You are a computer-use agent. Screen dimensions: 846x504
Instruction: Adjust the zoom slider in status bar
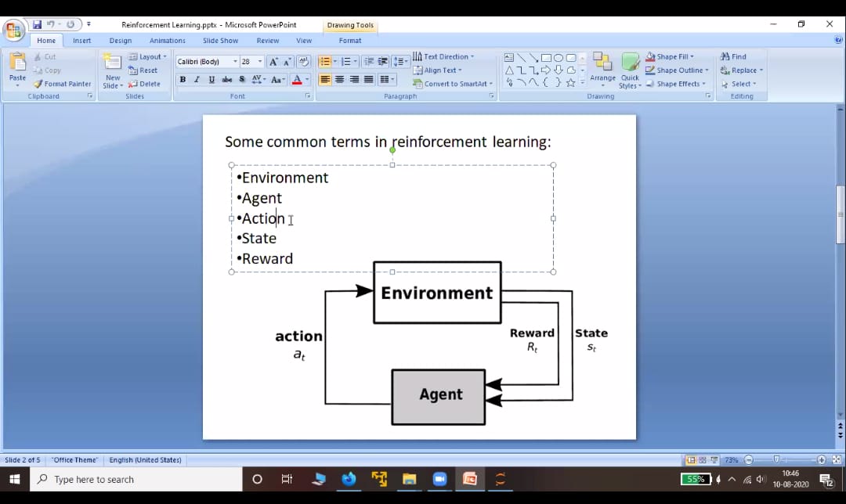tap(777, 460)
